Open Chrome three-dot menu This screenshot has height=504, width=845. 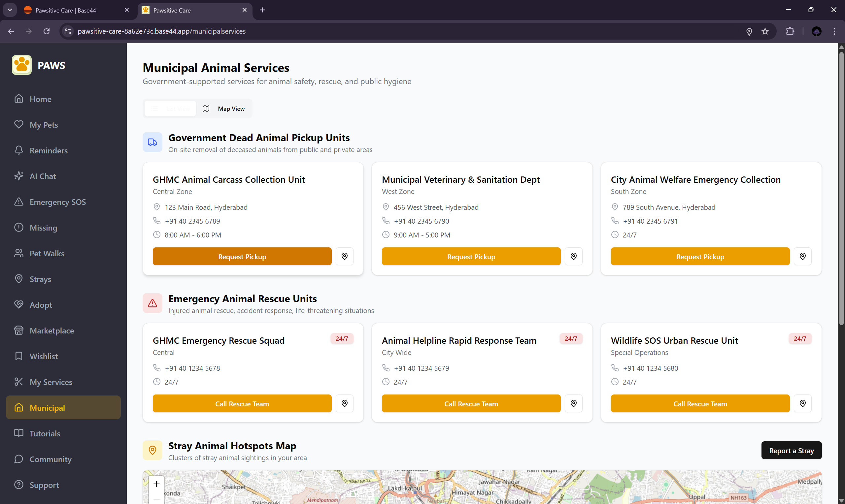pos(834,31)
